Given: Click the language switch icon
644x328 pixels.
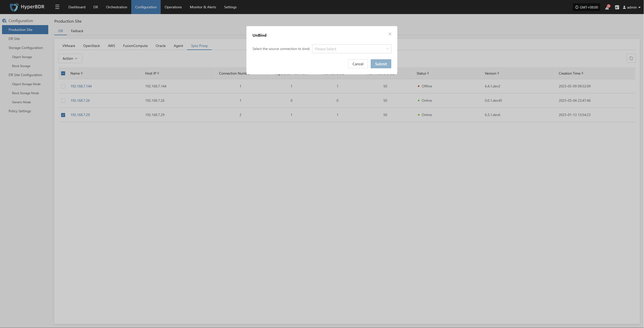Looking at the screenshot, I should coord(617,7).
